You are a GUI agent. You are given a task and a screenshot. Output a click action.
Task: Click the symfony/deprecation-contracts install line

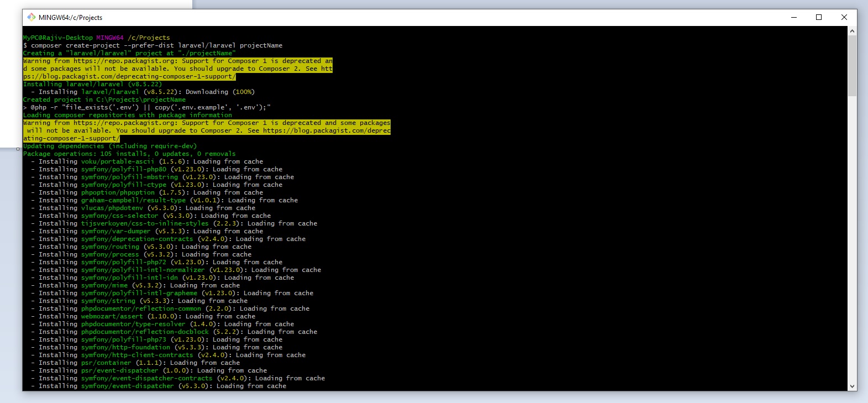point(169,239)
